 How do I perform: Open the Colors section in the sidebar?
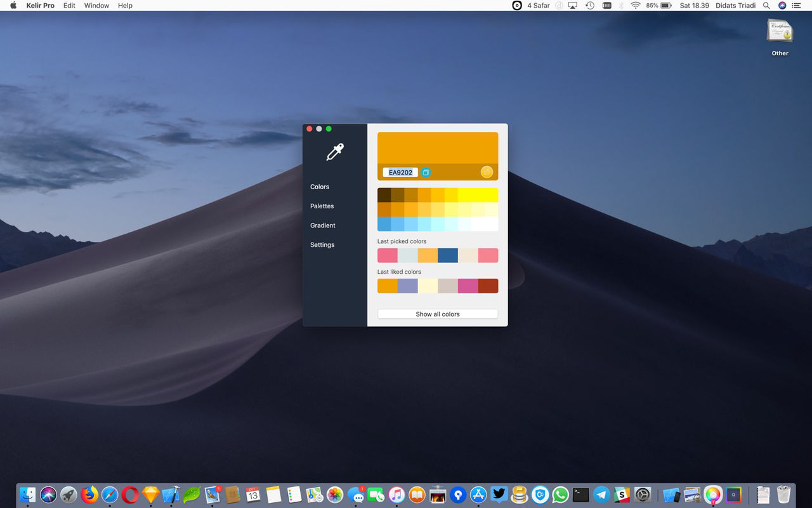click(x=320, y=187)
